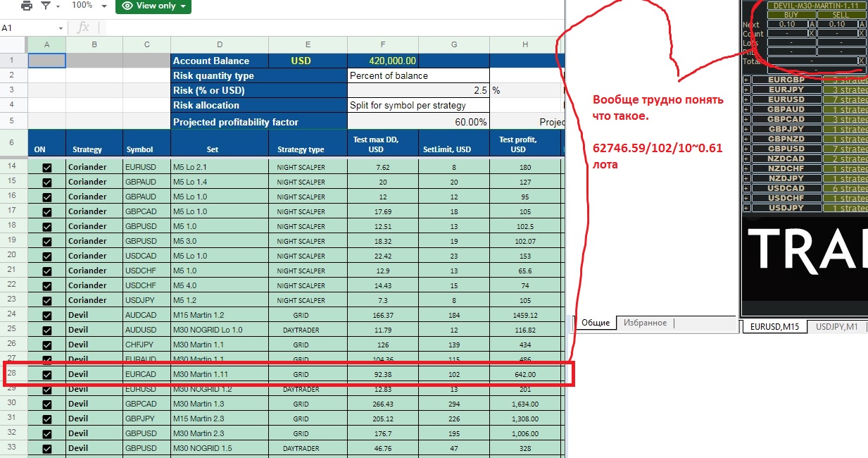Click the Account Balance value 420,000.00
The width and height of the screenshot is (868, 458).
pos(383,61)
